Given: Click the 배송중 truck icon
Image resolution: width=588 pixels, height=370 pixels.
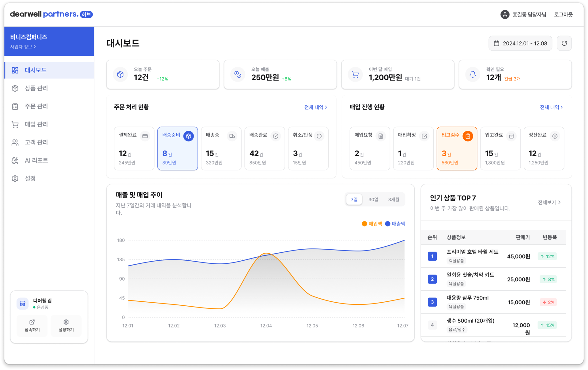Looking at the screenshot, I should [232, 136].
